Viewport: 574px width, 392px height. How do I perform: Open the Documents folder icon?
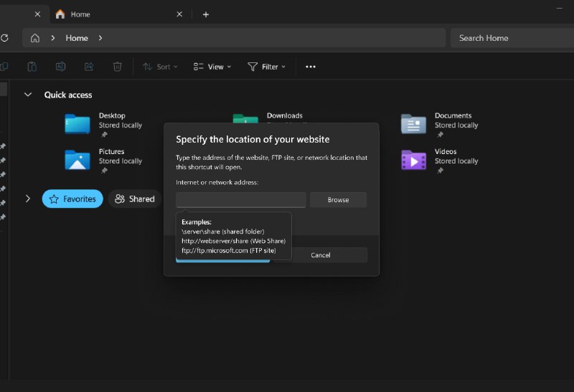click(413, 124)
